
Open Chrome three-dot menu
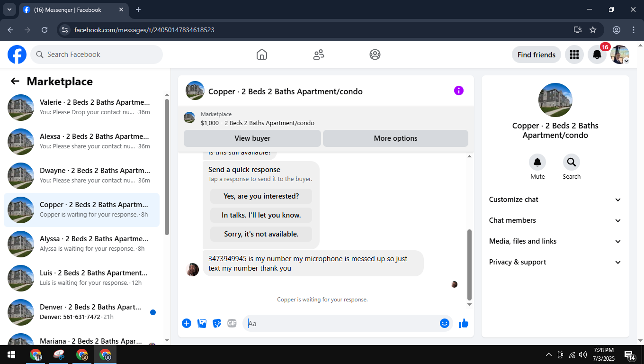pyautogui.click(x=634, y=30)
